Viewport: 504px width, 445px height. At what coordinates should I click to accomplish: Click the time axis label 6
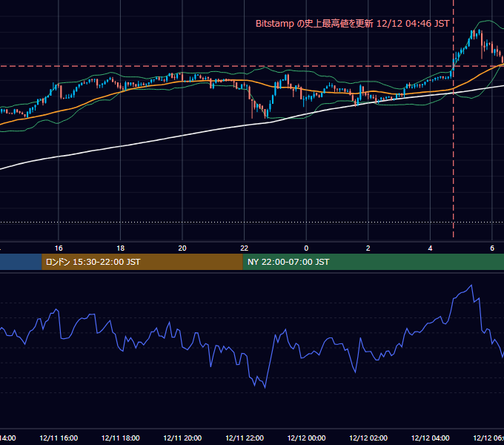point(492,248)
